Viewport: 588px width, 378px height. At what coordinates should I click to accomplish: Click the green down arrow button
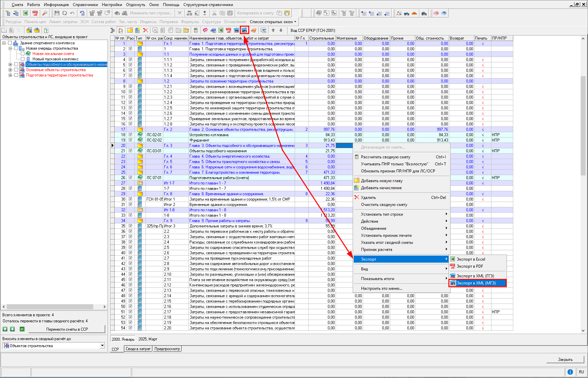(x=12, y=329)
